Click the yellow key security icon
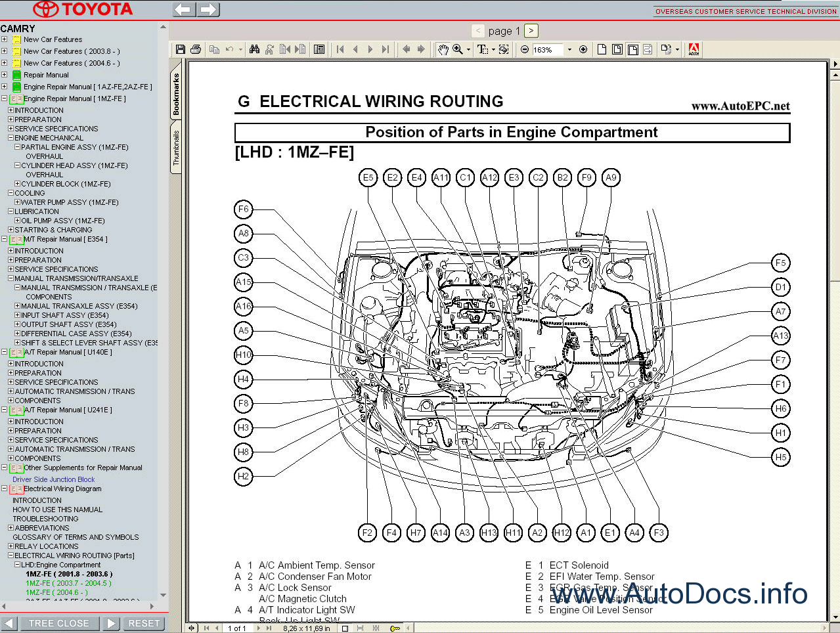This screenshot has width=840, height=633. click(x=395, y=628)
